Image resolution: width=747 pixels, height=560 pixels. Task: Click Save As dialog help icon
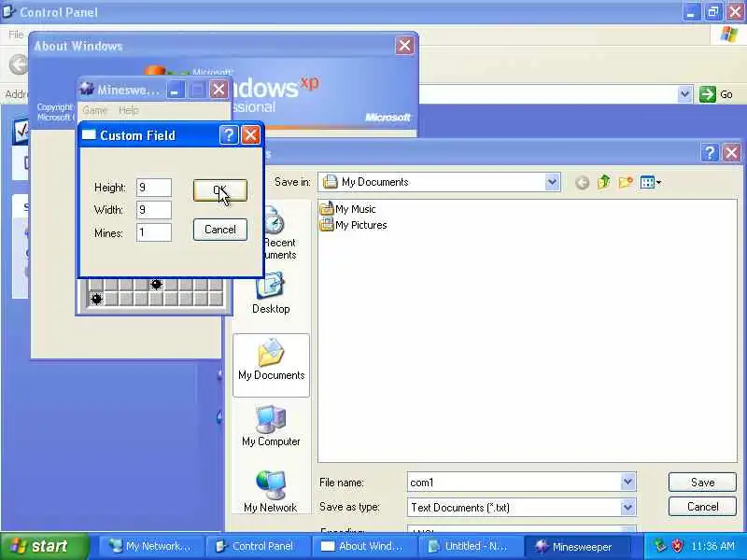click(710, 152)
